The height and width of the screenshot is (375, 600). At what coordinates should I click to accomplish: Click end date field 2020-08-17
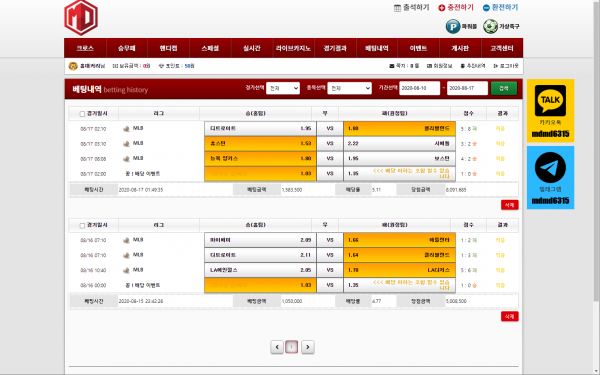pos(467,88)
